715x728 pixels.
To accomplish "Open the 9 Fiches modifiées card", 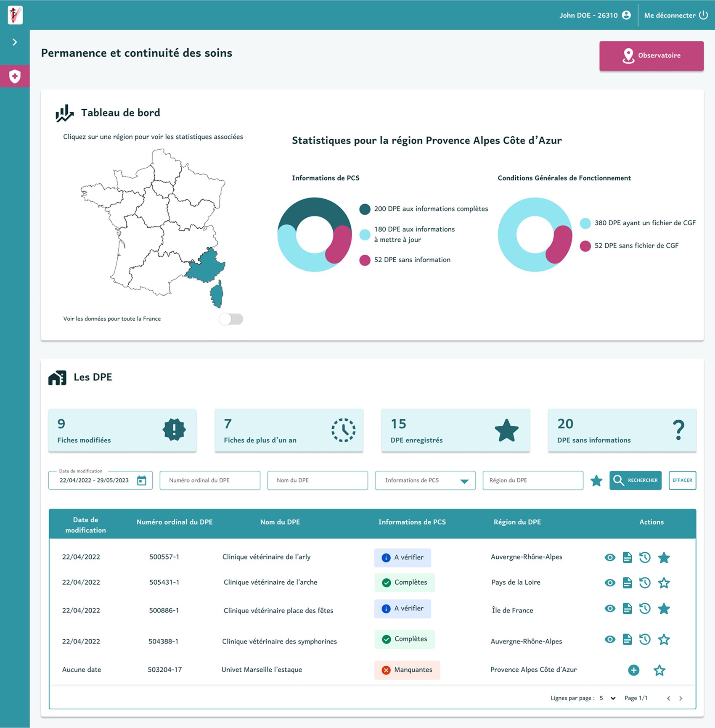I will pyautogui.click(x=122, y=430).
